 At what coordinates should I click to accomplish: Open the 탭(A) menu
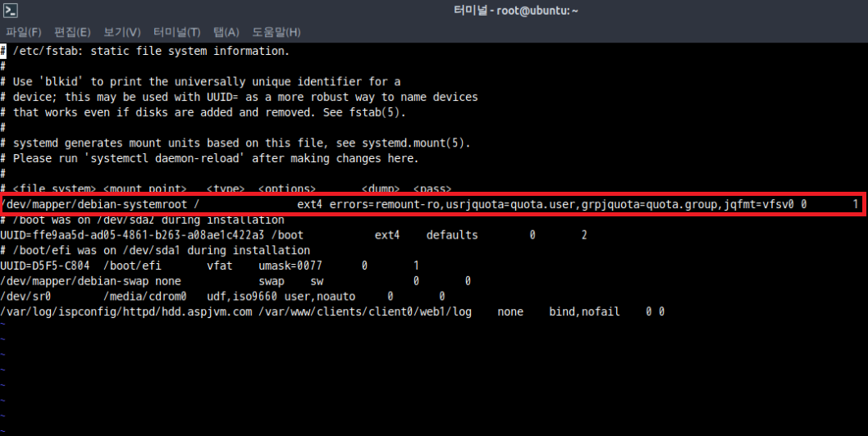226,32
